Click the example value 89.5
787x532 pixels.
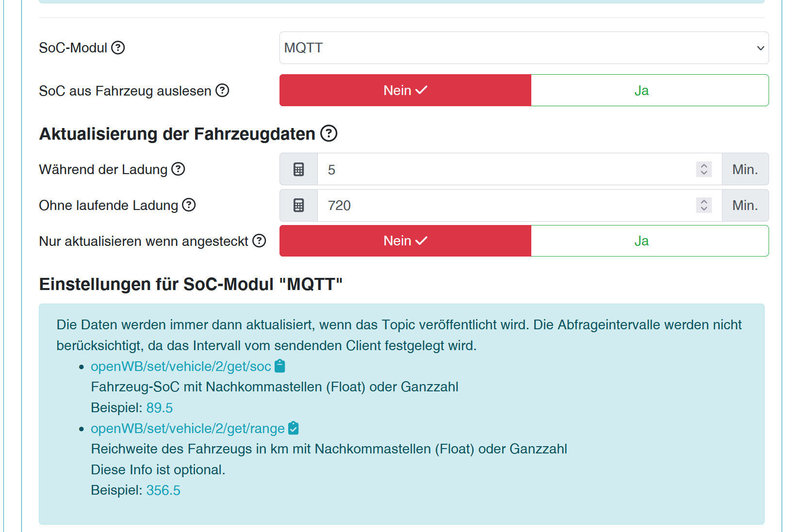pos(160,408)
